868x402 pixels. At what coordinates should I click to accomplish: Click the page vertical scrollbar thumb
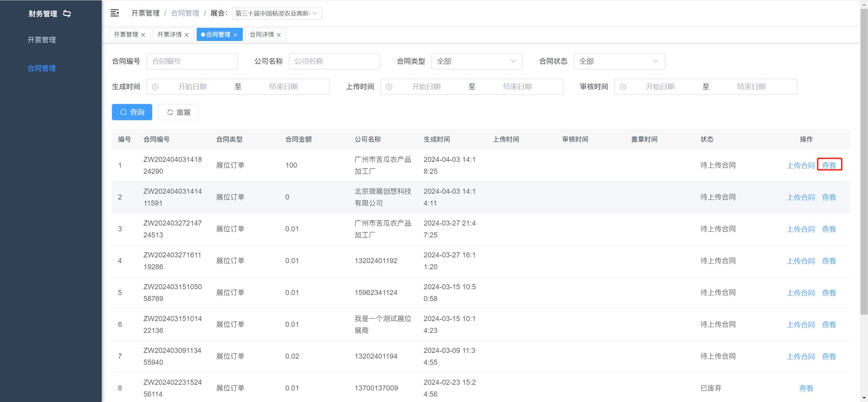864,163
